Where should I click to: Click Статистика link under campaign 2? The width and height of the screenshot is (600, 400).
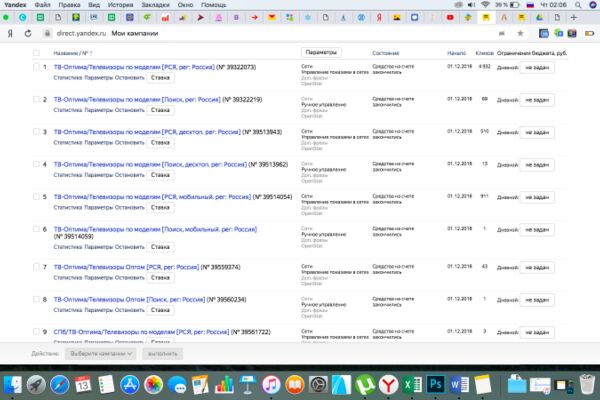(x=68, y=110)
